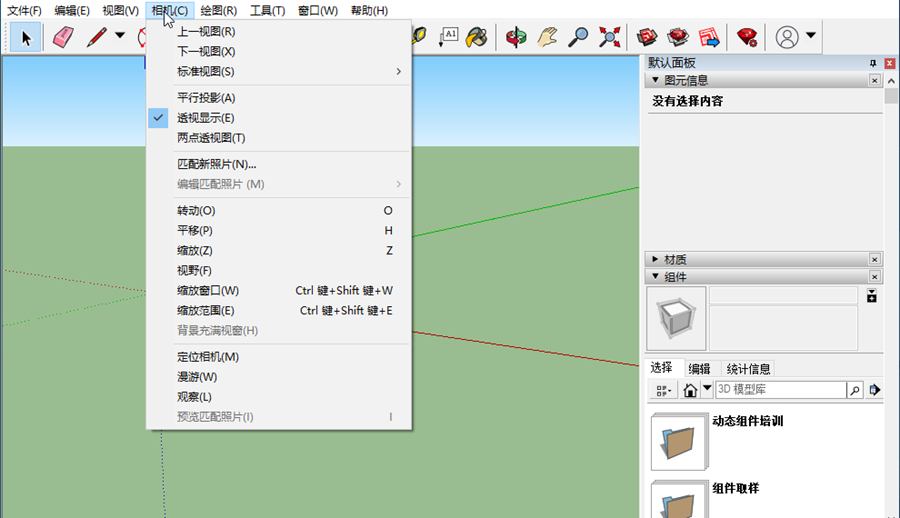900x518 pixels.
Task: Open the 组件取样 folder
Action: pyautogui.click(x=679, y=500)
